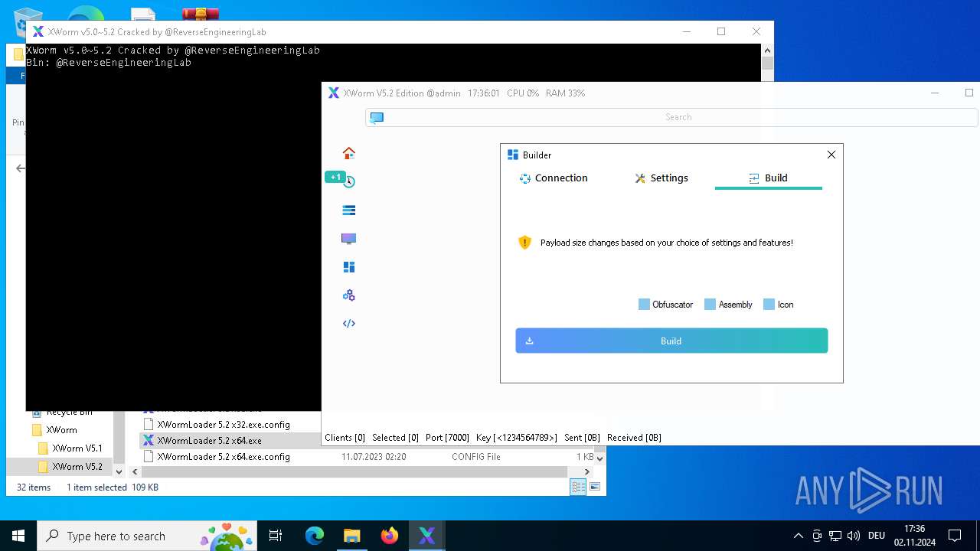The image size is (980, 551).
Task: Click Sent [0B] in status bar
Action: pos(582,438)
